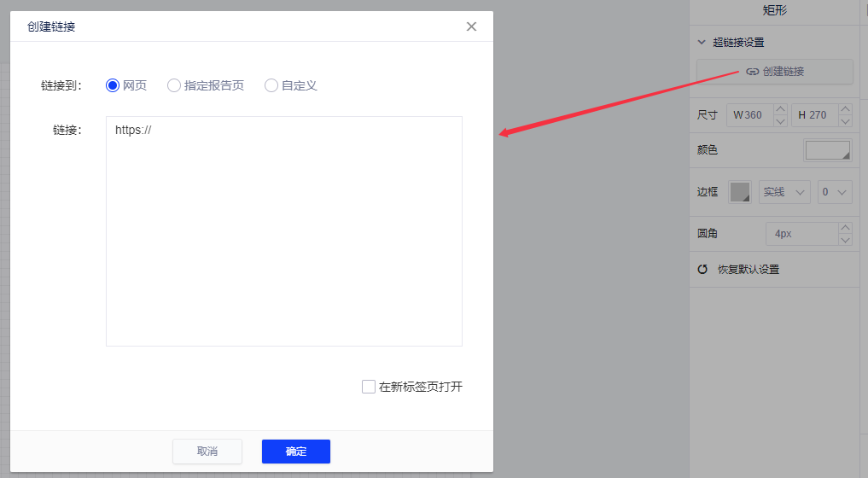Image resolution: width=868 pixels, height=478 pixels.
Task: Enable 在新标签页打开 checkbox
Action: 369,387
